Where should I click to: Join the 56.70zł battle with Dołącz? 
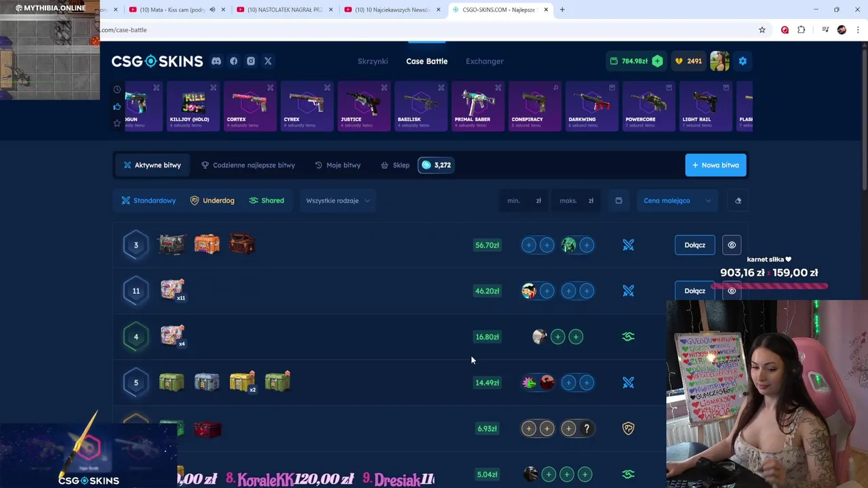tap(694, 245)
